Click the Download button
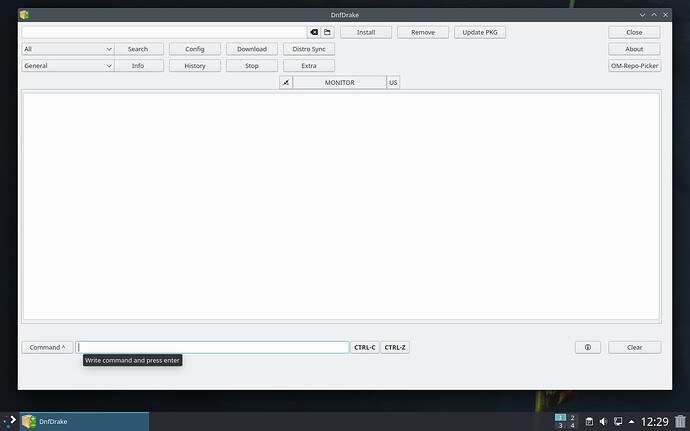Viewport: 690px width, 431px height. 252,49
